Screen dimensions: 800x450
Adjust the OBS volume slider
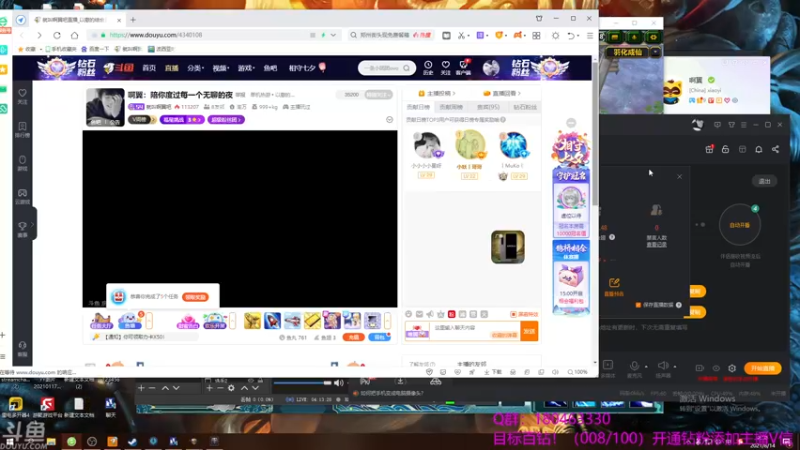pyautogui.click(x=302, y=383)
